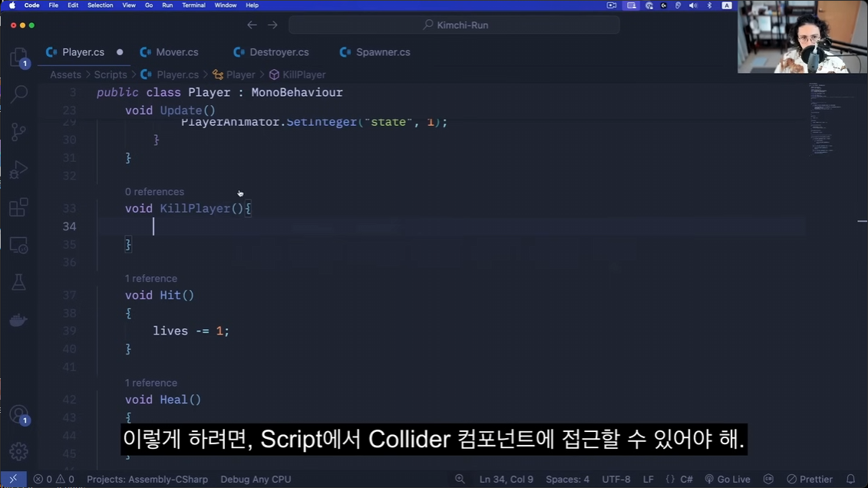Viewport: 868px width, 488px height.
Task: Open the Explorer view in activity bar
Action: click(x=19, y=58)
